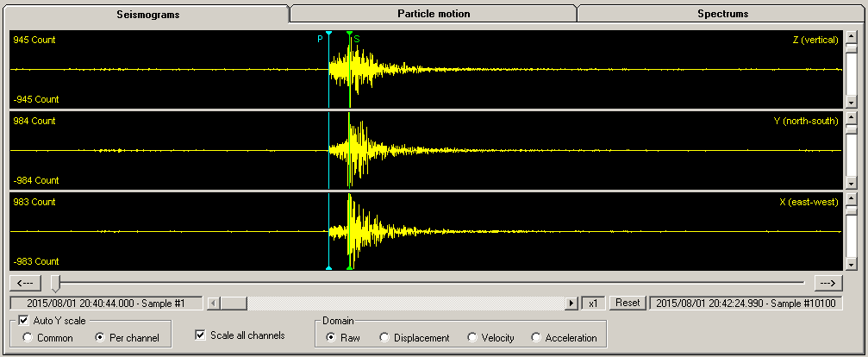The width and height of the screenshot is (868, 357).
Task: Choose the Raw domain option
Action: 330,337
